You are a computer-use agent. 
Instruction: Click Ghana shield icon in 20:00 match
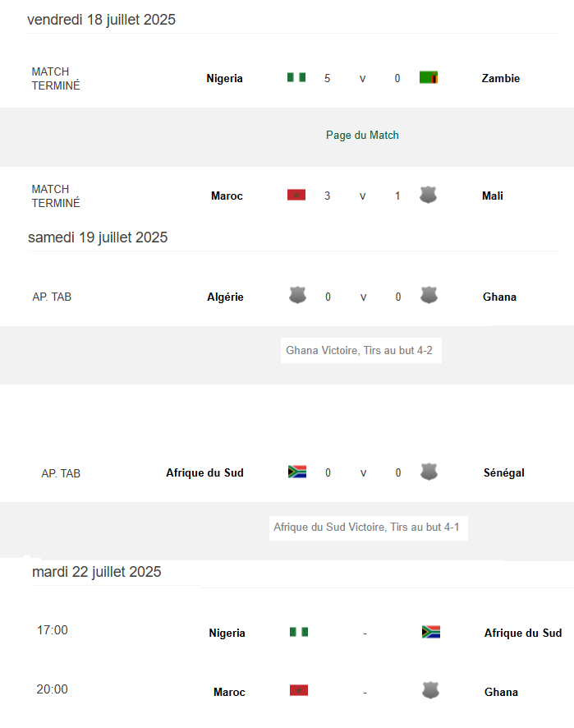tap(430, 691)
